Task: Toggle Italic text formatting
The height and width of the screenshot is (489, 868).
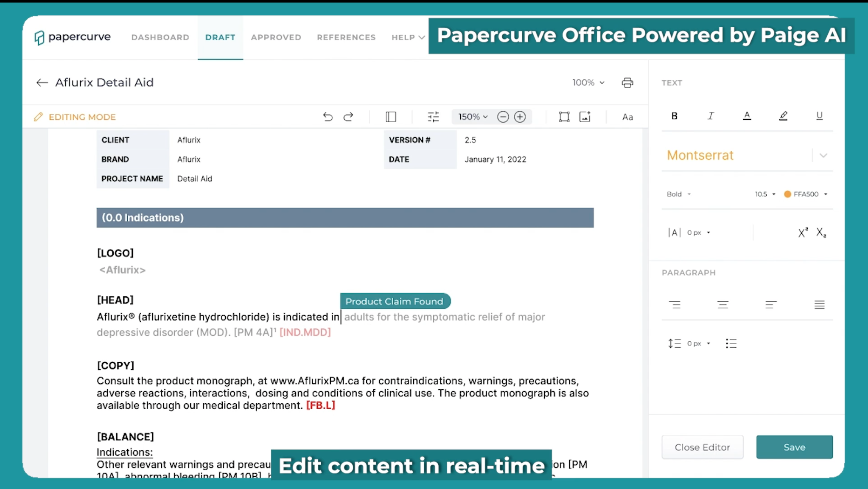Action: click(x=711, y=116)
